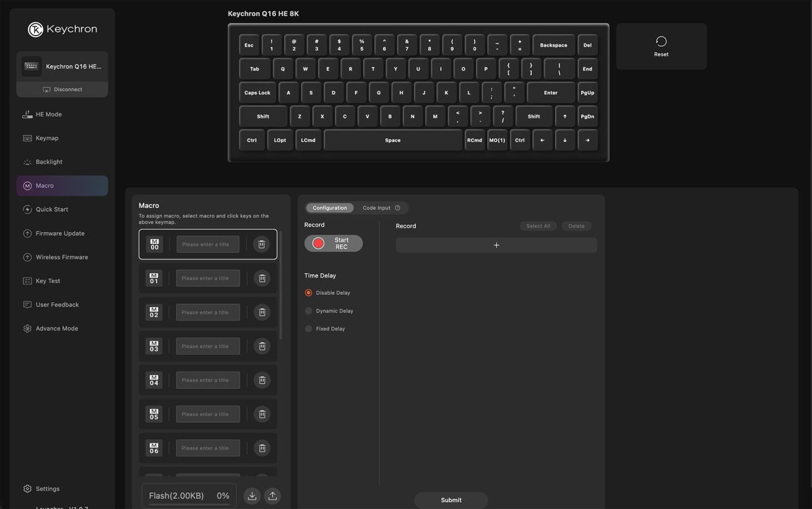Select the M02 macro slot icon
Viewport: 812px width, 509px height.
pyautogui.click(x=154, y=312)
